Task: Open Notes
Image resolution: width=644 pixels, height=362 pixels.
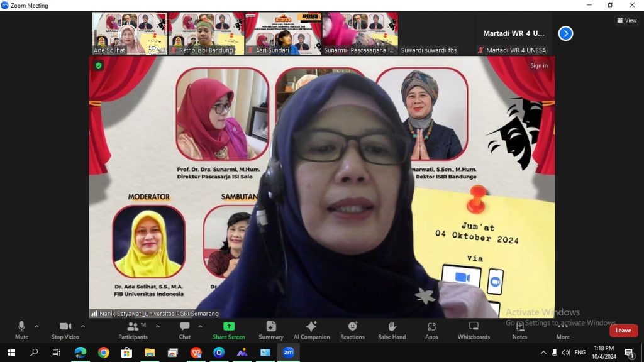Action: point(519,331)
